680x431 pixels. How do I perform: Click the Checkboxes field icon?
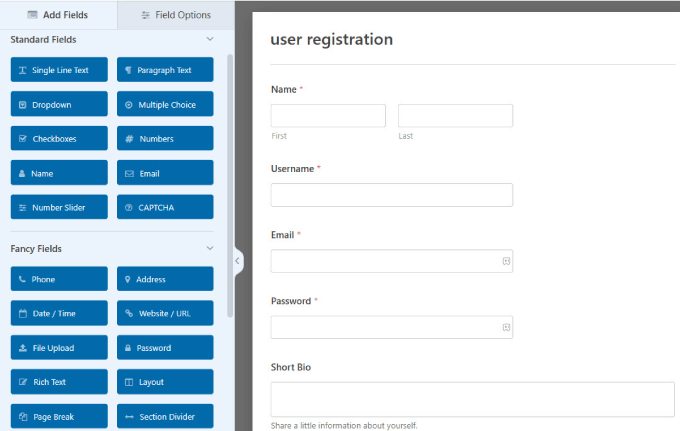point(23,139)
